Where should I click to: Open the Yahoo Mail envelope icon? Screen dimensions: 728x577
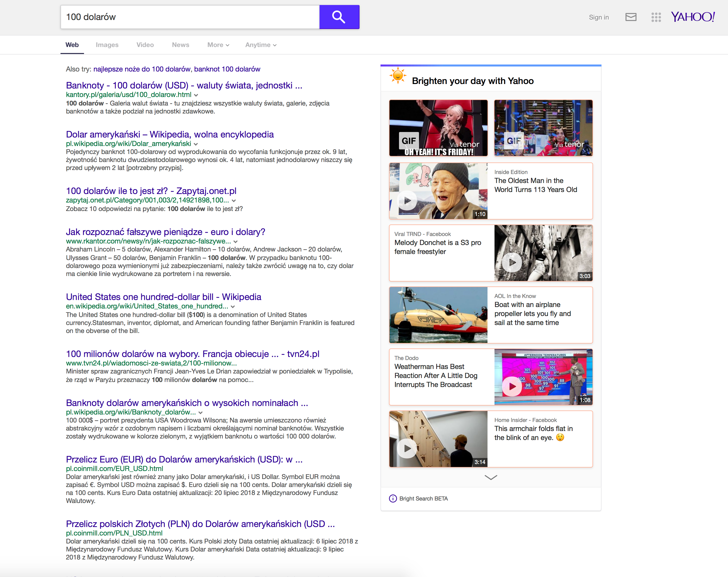[x=630, y=17]
